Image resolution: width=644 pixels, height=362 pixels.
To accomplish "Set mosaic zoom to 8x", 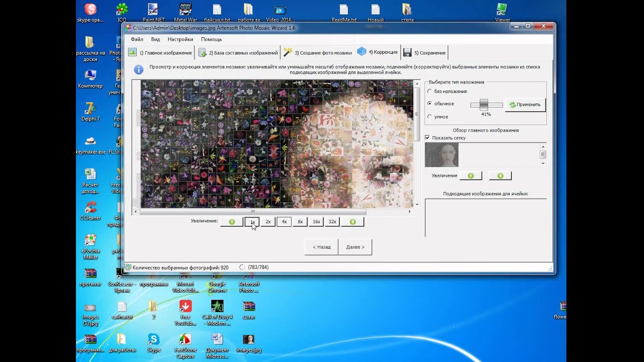I will click(300, 222).
